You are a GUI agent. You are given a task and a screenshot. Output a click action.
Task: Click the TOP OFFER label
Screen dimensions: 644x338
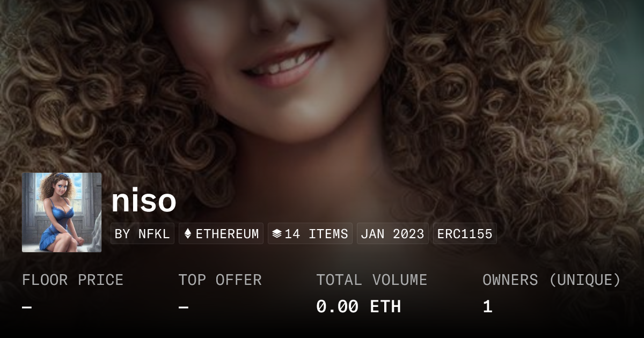pos(220,280)
